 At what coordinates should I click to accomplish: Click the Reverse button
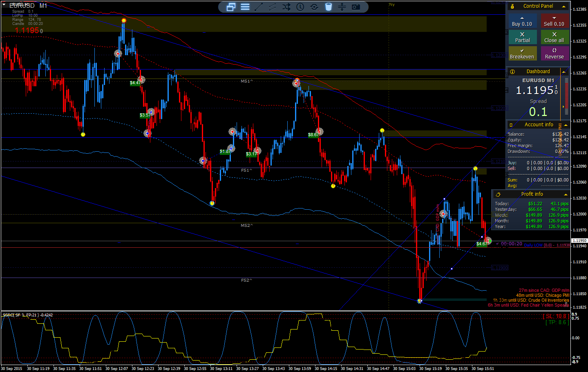(x=554, y=54)
